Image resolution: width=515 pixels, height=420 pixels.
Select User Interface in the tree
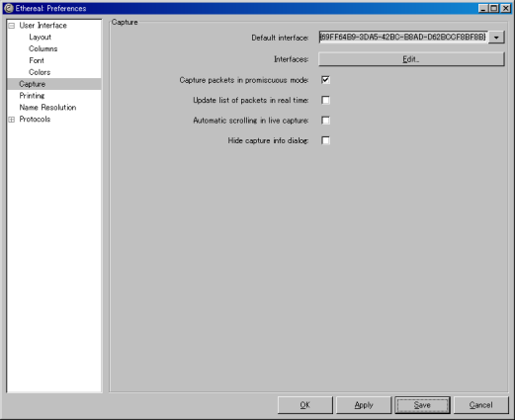click(x=43, y=26)
